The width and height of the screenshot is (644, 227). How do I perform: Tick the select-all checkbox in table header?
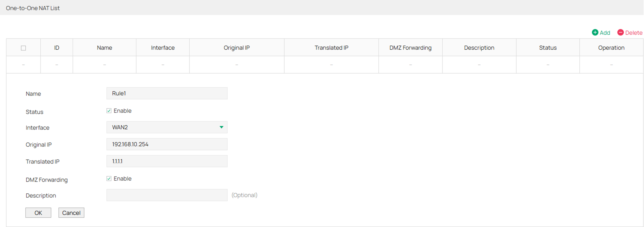click(x=24, y=48)
